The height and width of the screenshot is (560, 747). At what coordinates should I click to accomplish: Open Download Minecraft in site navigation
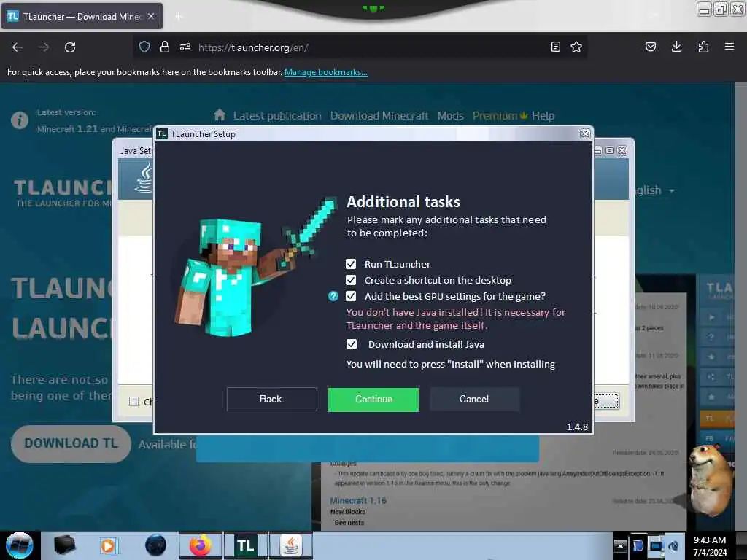379,116
